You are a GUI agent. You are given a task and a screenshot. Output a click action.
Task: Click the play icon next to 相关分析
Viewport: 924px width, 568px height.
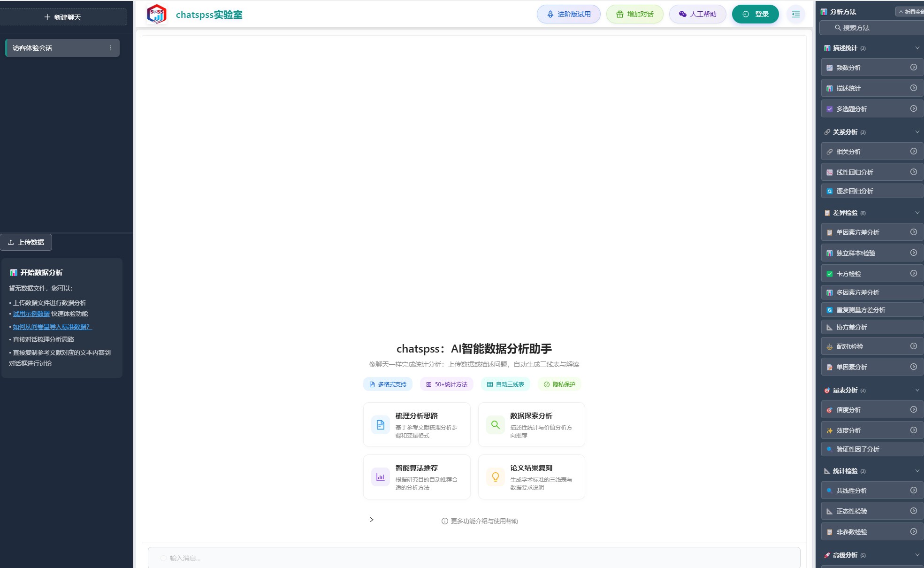click(914, 151)
